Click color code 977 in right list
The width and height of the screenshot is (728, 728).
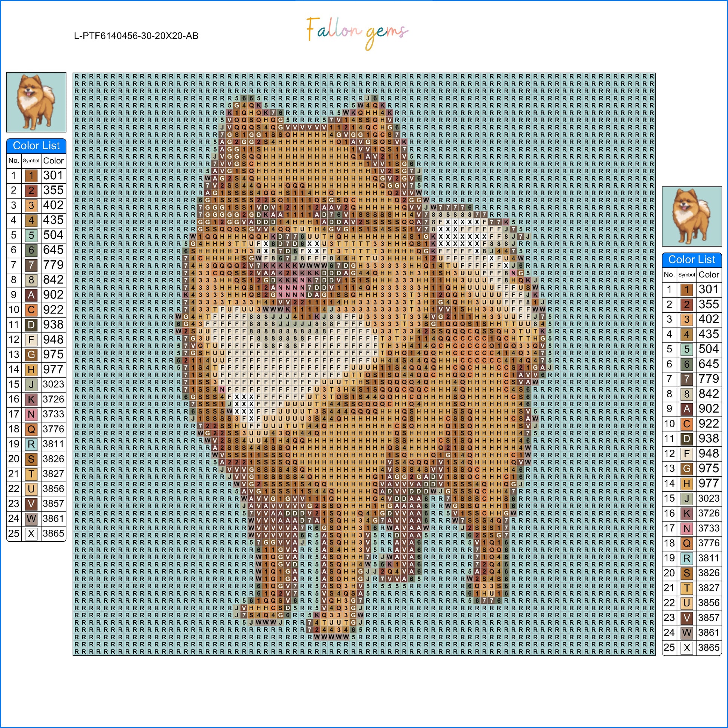[x=709, y=483]
